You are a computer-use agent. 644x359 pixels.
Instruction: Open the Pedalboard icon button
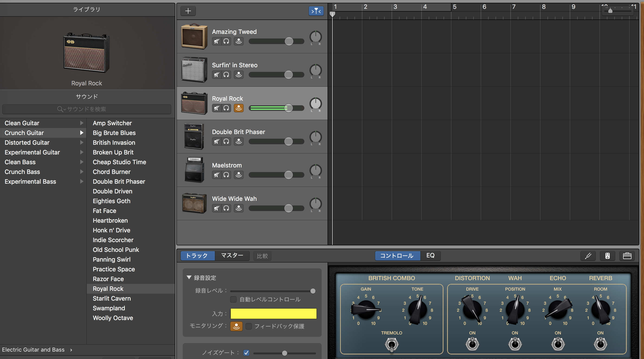(x=608, y=256)
